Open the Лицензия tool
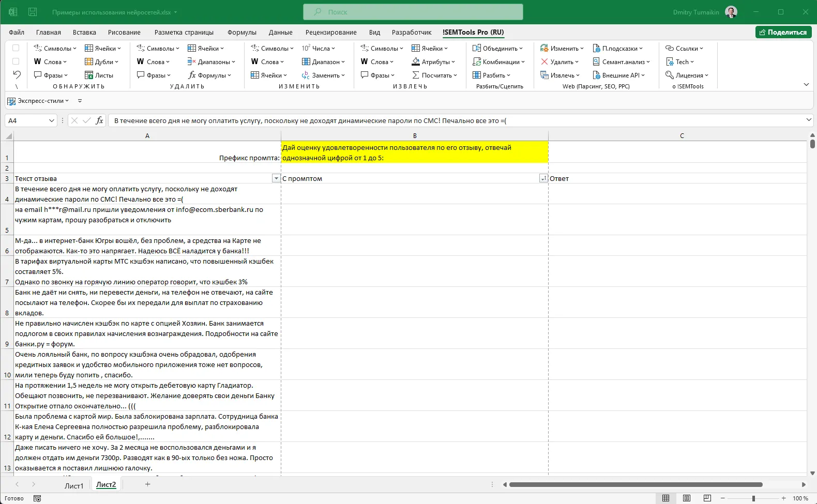The width and height of the screenshot is (817, 504). 687,75
